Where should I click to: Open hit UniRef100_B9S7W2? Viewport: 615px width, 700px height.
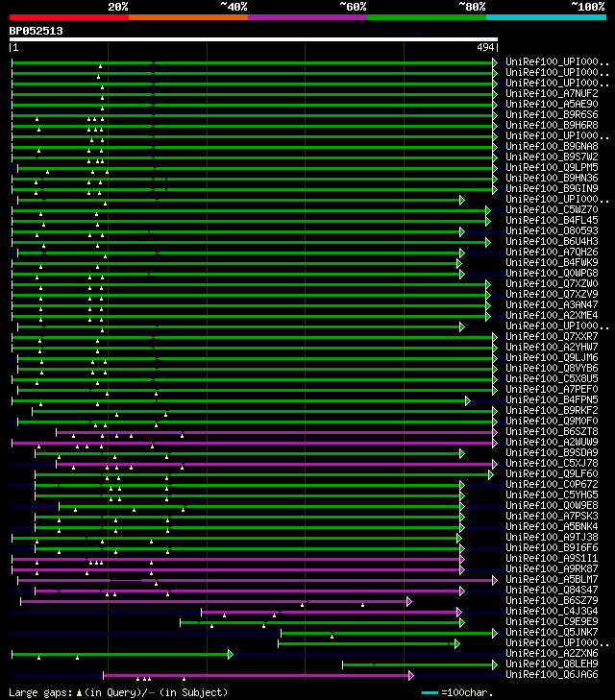(x=552, y=157)
